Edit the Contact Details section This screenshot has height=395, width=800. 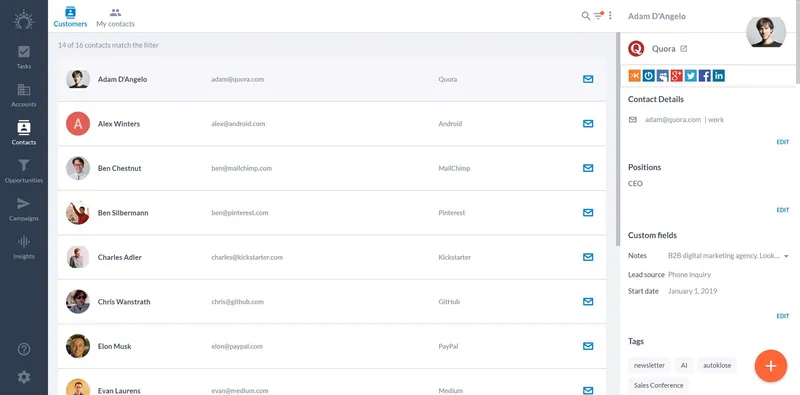[783, 142]
